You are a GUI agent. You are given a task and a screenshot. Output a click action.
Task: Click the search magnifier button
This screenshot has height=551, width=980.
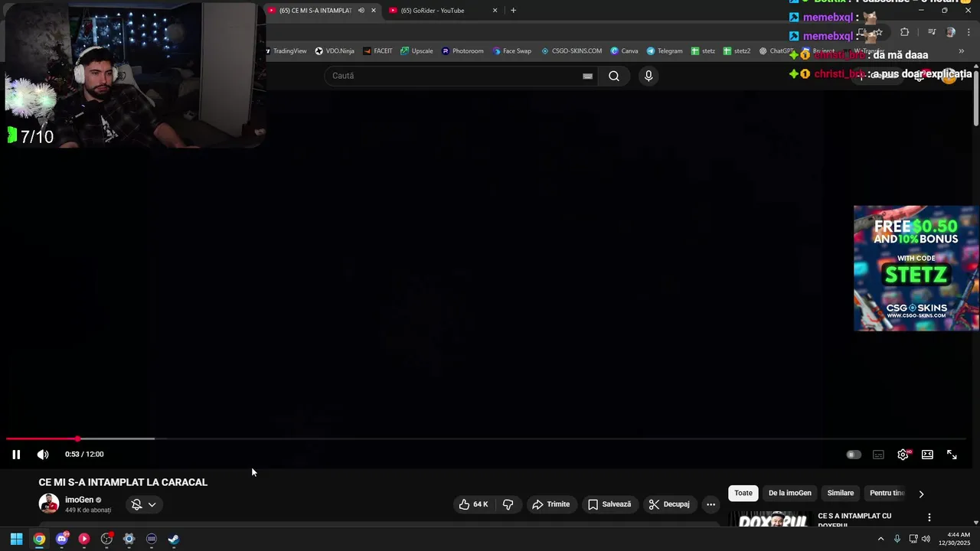(614, 76)
